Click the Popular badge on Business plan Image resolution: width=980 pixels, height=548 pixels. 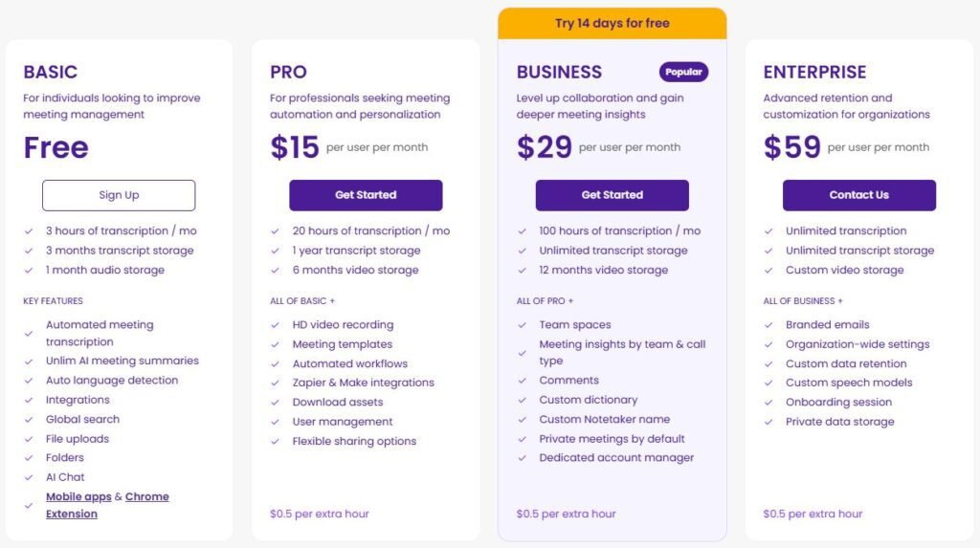point(683,72)
